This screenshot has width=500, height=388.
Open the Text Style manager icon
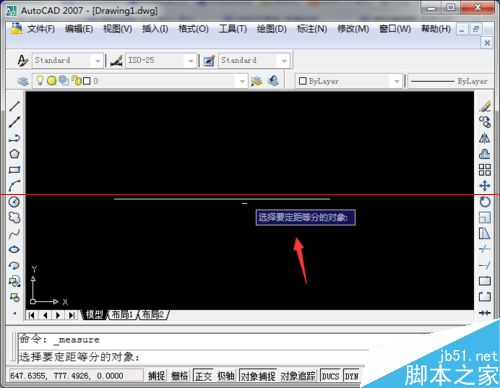click(22, 60)
